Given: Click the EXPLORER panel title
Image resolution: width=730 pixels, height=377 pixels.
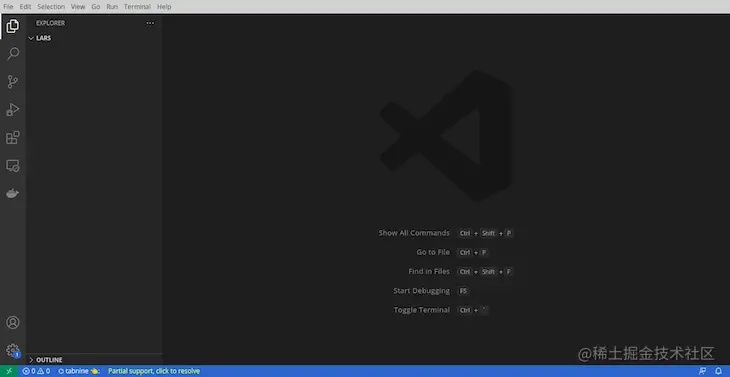Looking at the screenshot, I should tap(51, 23).
